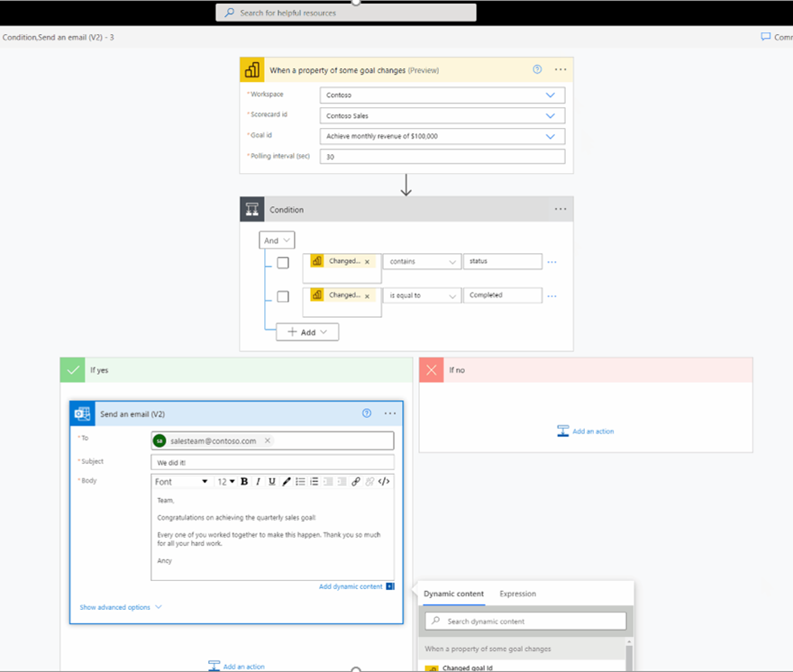The image size is (793, 672).
Task: Remove Changed token from contains row
Action: point(367,262)
